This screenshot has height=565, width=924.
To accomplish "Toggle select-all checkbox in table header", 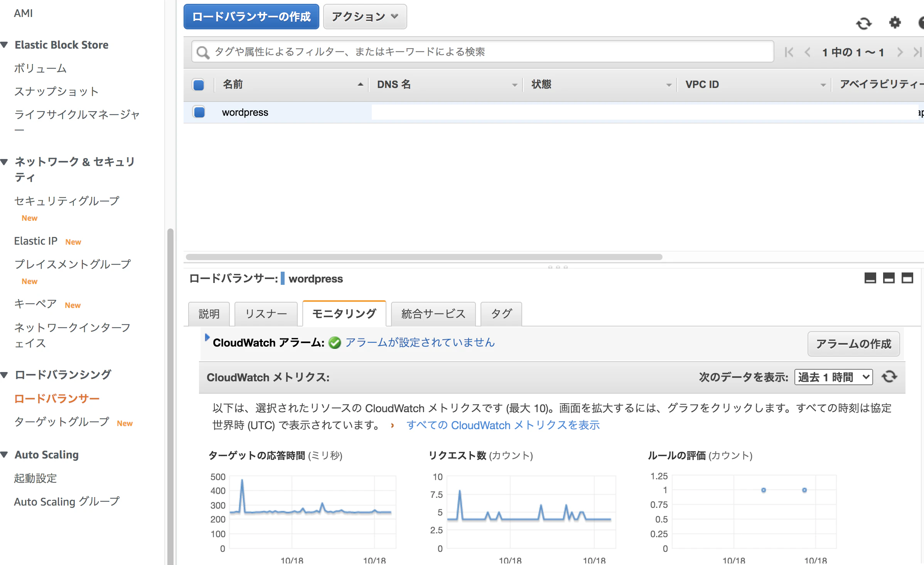I will (x=199, y=85).
